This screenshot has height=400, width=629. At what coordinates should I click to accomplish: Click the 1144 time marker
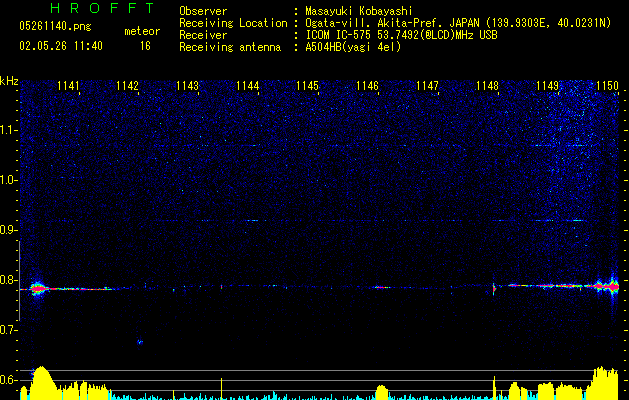pyautogui.click(x=248, y=86)
